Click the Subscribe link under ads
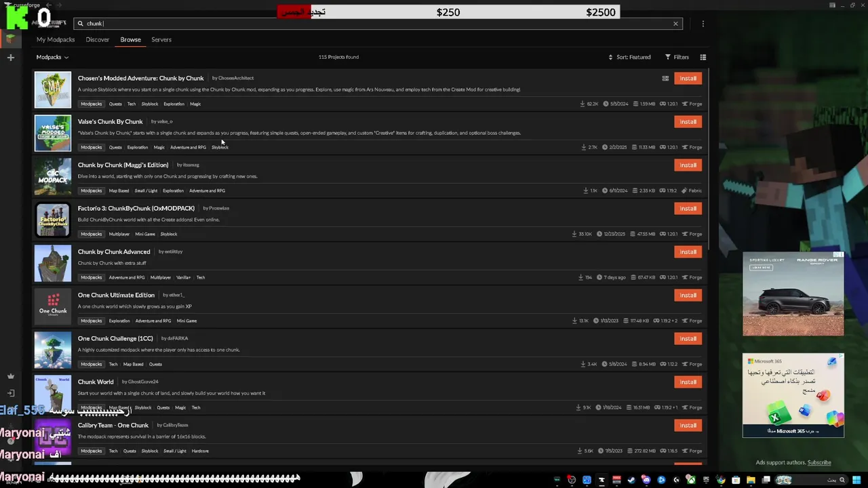 819,462
